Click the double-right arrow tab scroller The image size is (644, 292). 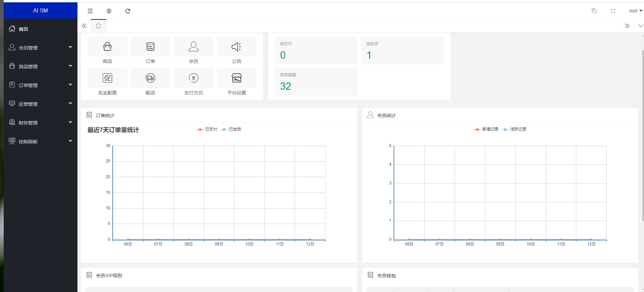point(627,26)
